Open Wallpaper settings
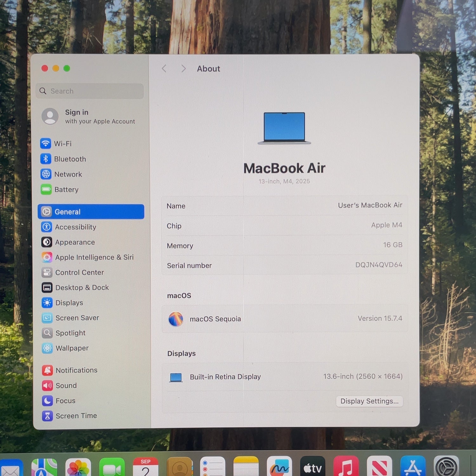The width and height of the screenshot is (476, 476). [x=65, y=348]
